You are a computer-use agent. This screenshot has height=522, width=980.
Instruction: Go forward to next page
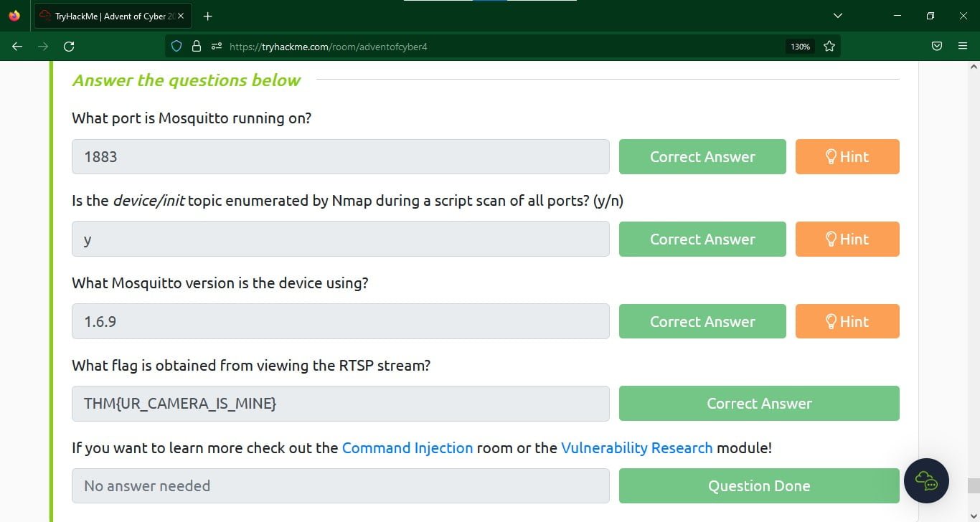[x=43, y=46]
